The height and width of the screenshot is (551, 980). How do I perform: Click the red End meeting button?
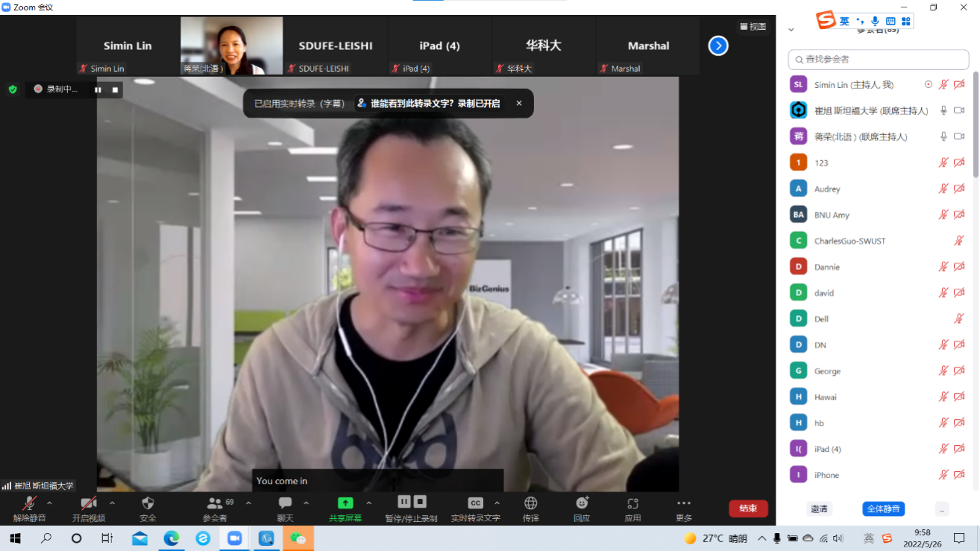(x=748, y=509)
